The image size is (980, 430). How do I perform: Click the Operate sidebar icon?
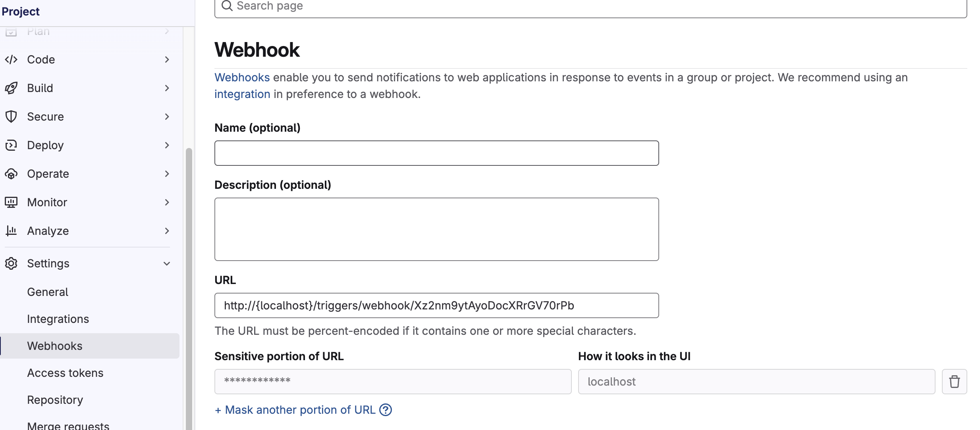coord(11,174)
